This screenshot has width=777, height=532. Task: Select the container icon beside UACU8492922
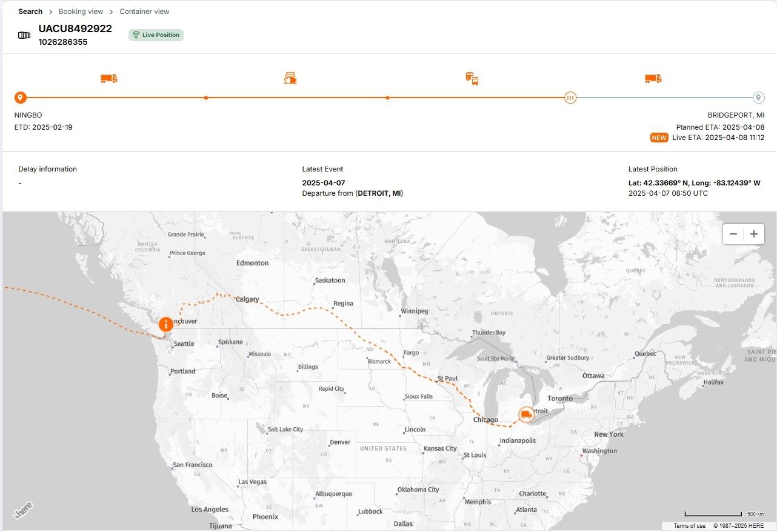tap(24, 35)
